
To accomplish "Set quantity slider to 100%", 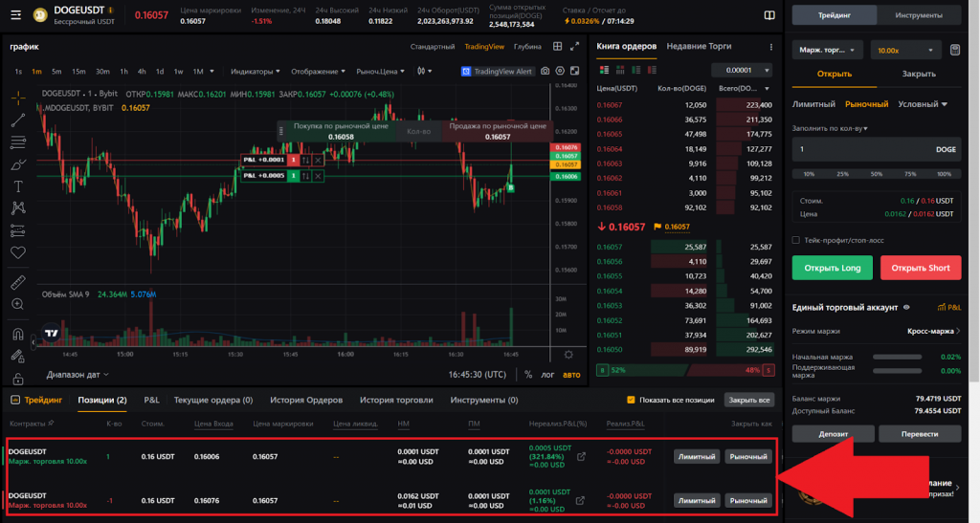I will point(944,174).
